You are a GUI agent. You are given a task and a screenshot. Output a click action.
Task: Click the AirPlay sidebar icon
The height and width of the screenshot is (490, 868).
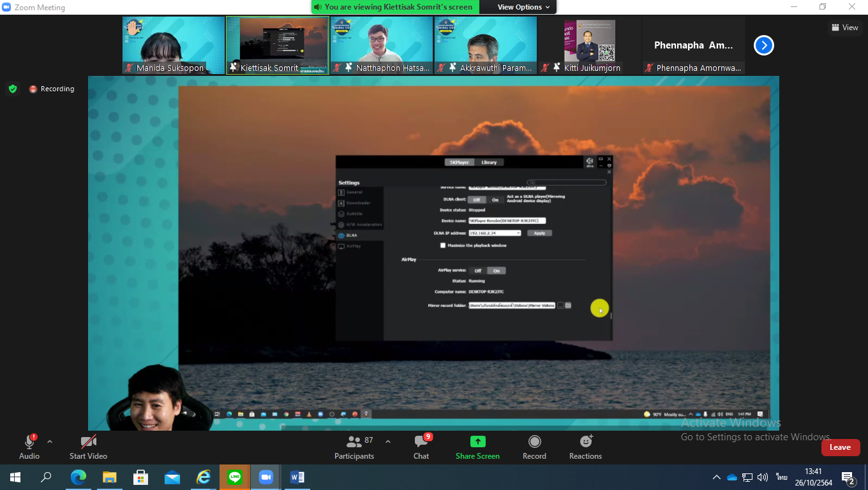(x=341, y=246)
